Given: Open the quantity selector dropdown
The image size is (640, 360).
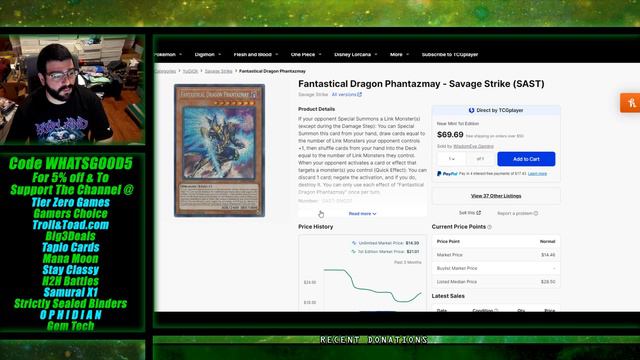Looking at the screenshot, I should tap(451, 159).
